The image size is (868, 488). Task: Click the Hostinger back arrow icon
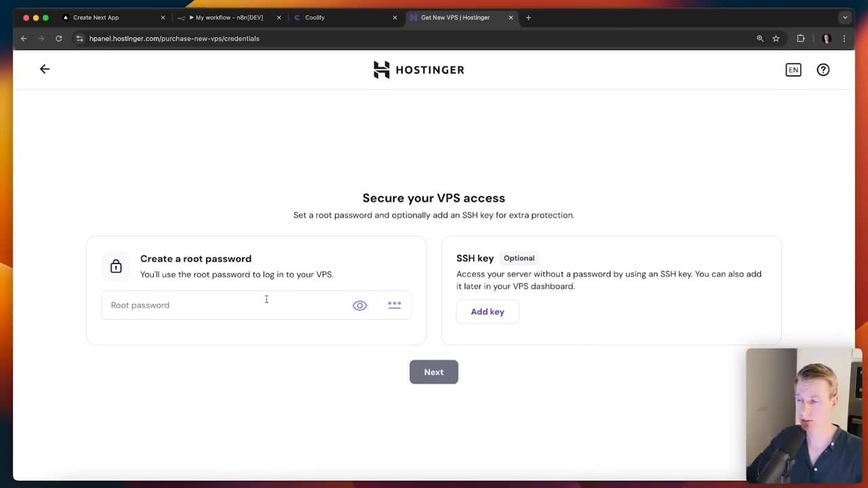(45, 69)
